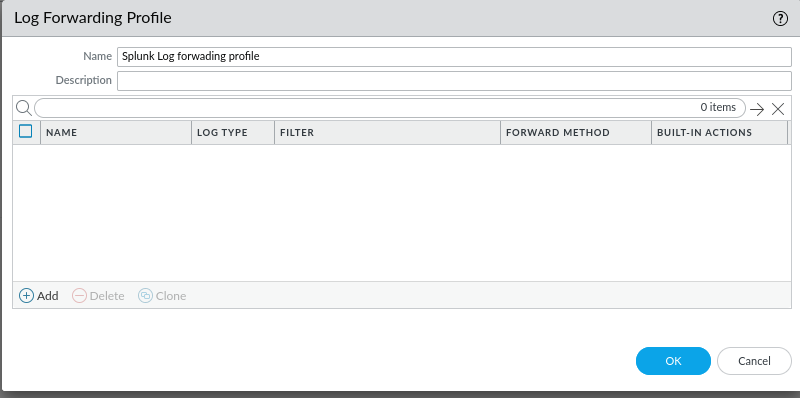Apply the filter with the arrow icon

pos(757,109)
